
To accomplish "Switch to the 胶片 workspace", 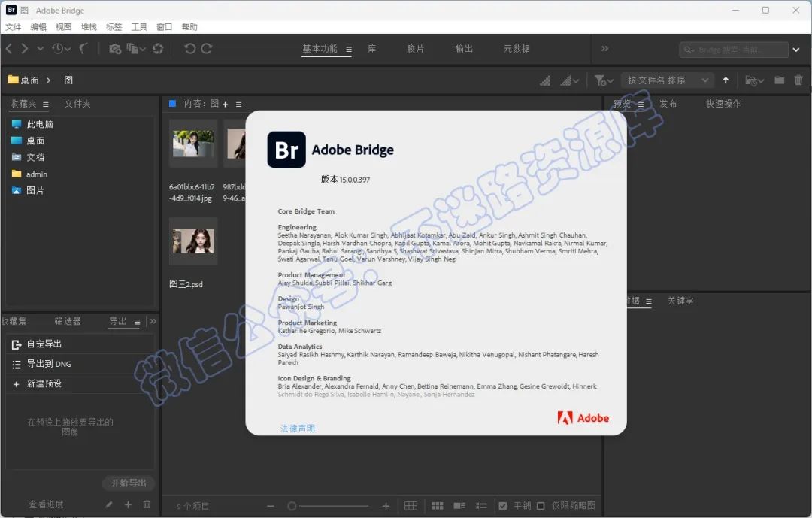I will pyautogui.click(x=415, y=49).
